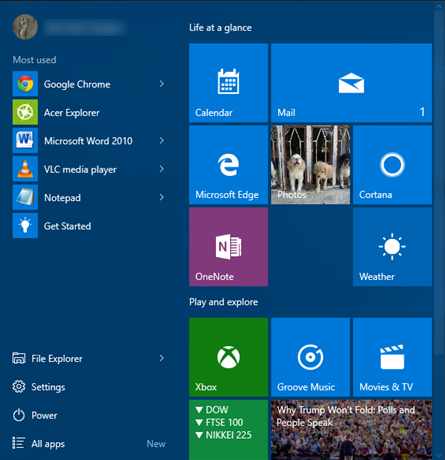Launch VLC media player cone icon
Image resolution: width=445 pixels, height=460 pixels.
point(25,169)
